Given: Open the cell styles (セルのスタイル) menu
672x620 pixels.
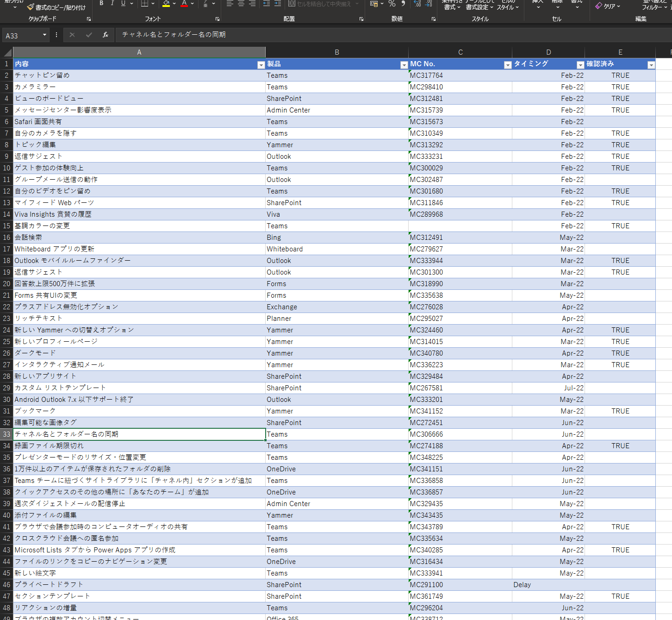Looking at the screenshot, I should pyautogui.click(x=508, y=5).
